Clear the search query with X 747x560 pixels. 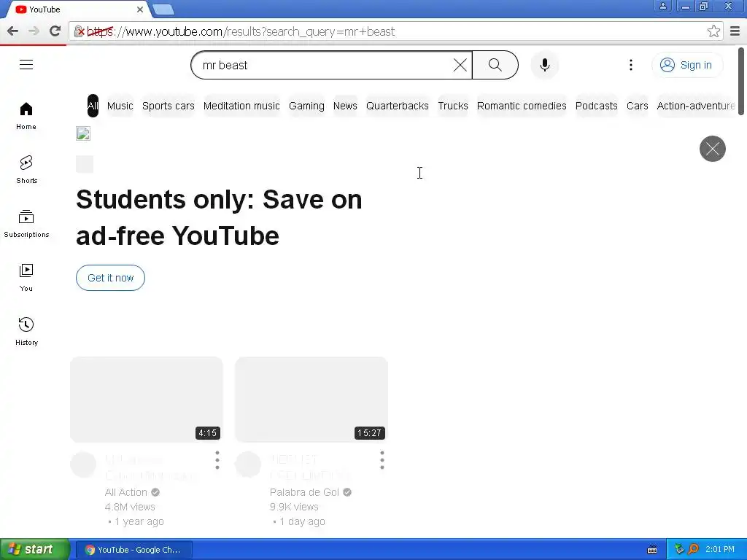(460, 65)
